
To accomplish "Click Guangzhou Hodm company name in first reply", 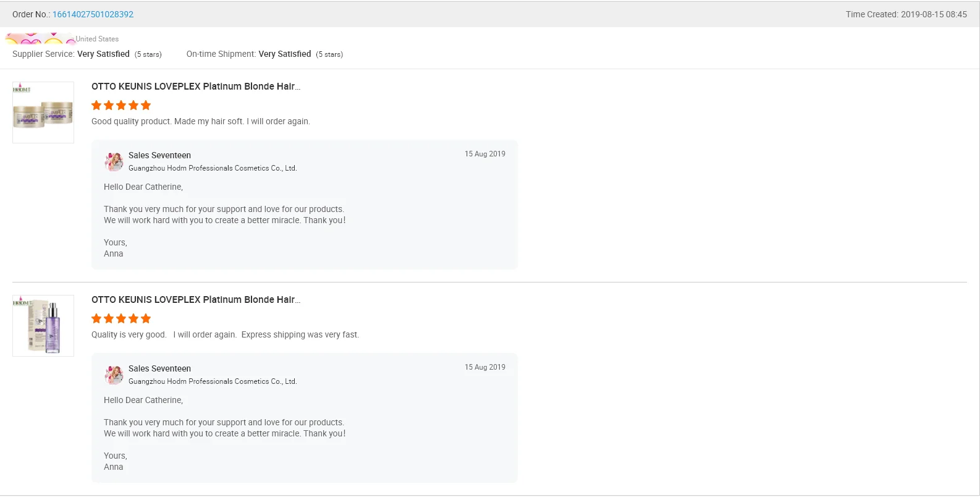I will pyautogui.click(x=213, y=168).
